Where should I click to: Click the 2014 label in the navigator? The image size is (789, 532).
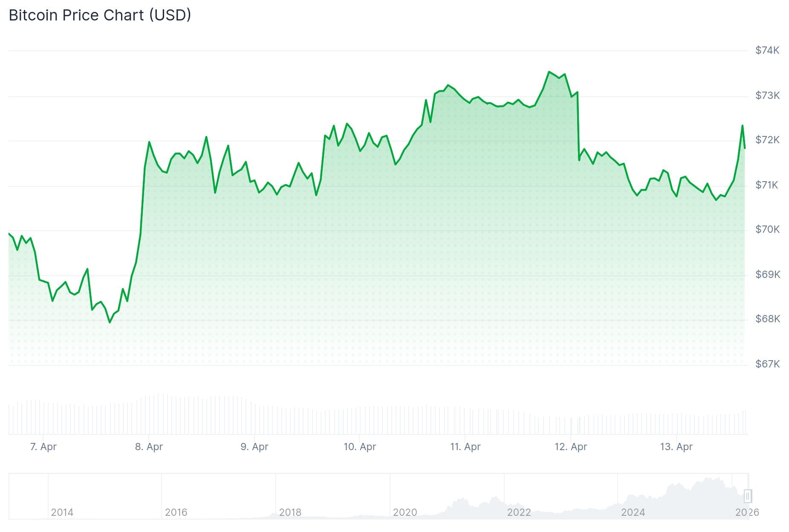(62, 512)
